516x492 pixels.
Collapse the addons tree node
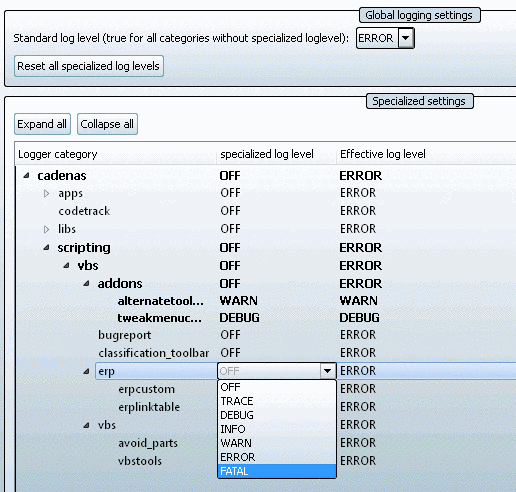click(x=87, y=284)
